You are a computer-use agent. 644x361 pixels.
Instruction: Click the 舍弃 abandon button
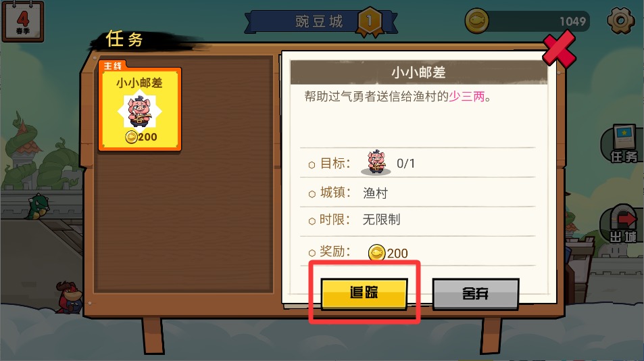[x=476, y=293]
